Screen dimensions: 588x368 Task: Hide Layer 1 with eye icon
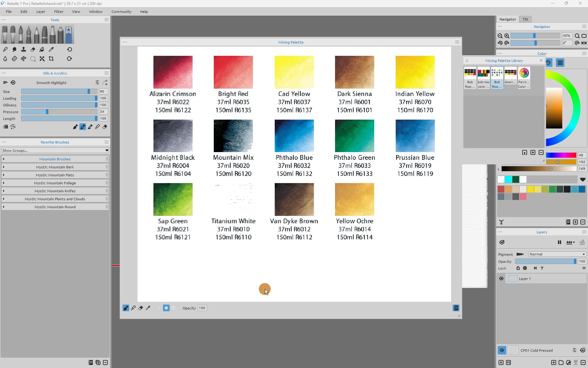(x=501, y=279)
